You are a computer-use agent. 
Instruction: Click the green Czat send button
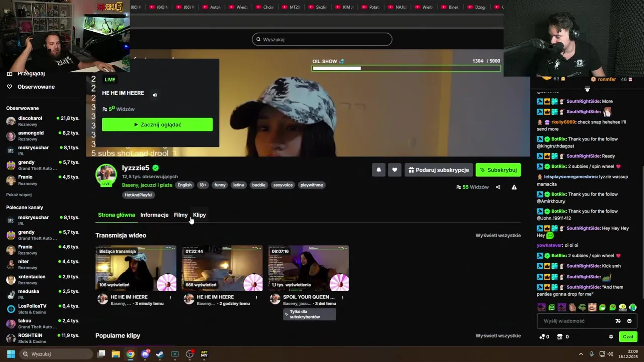[628, 337]
